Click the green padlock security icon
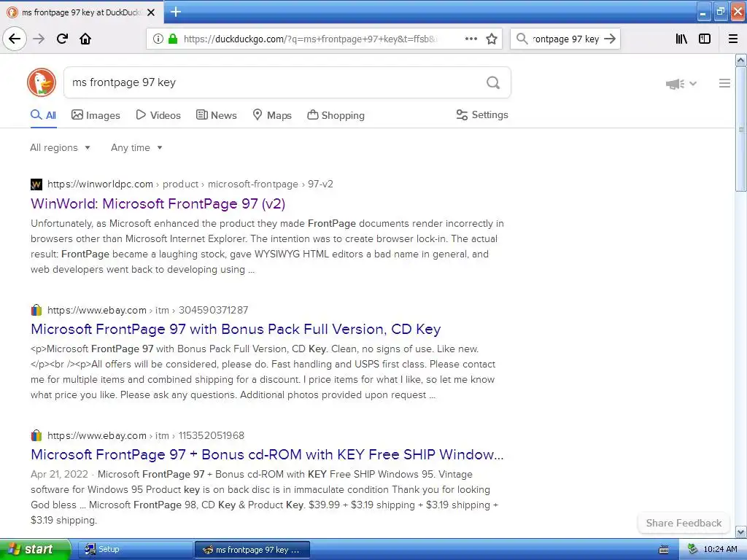 click(172, 39)
